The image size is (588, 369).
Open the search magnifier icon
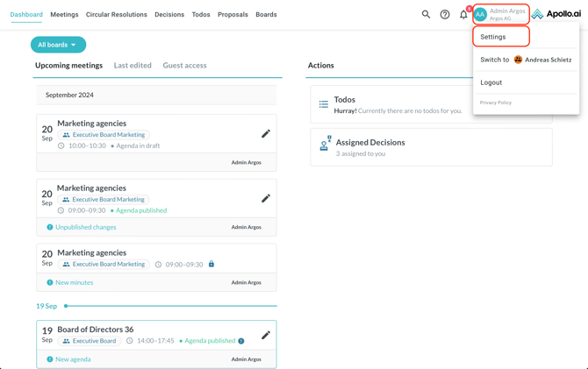(426, 14)
